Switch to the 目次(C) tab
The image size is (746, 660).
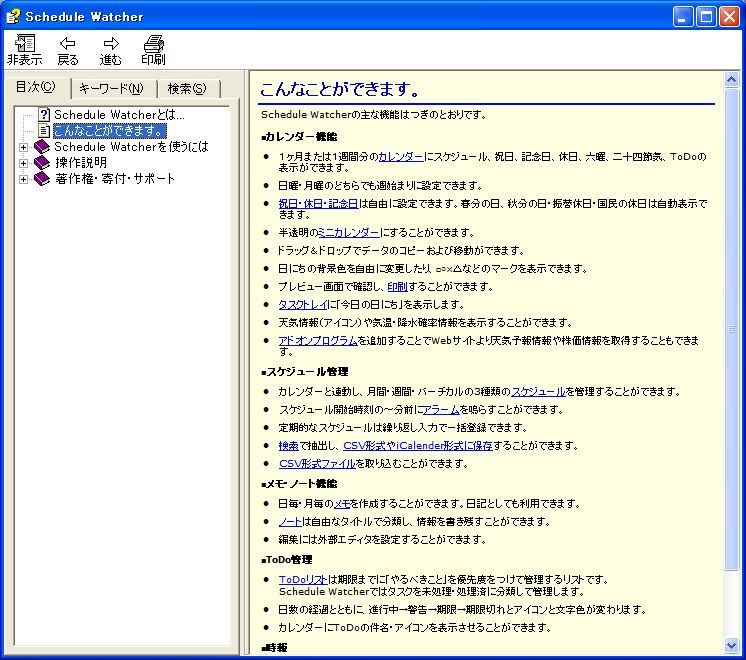coord(36,87)
